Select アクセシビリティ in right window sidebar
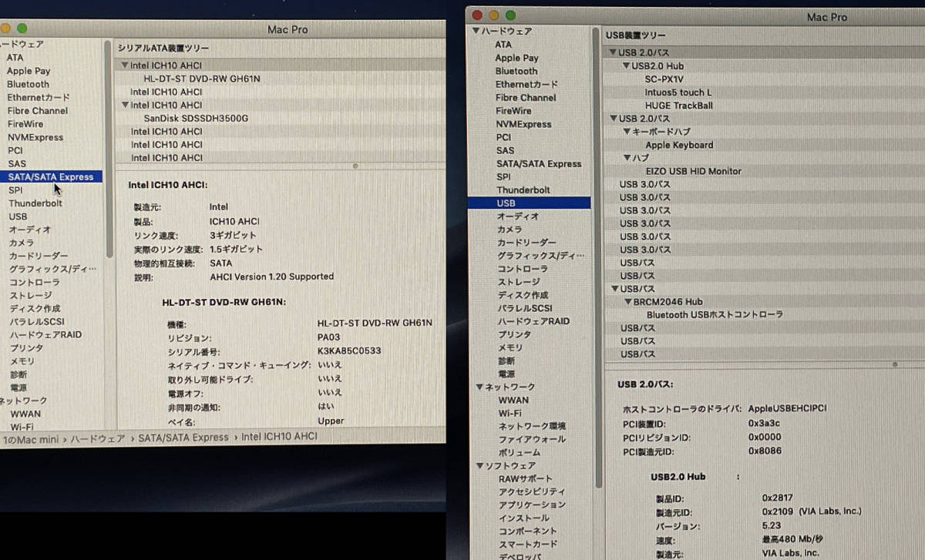The image size is (925, 560). pos(532,492)
